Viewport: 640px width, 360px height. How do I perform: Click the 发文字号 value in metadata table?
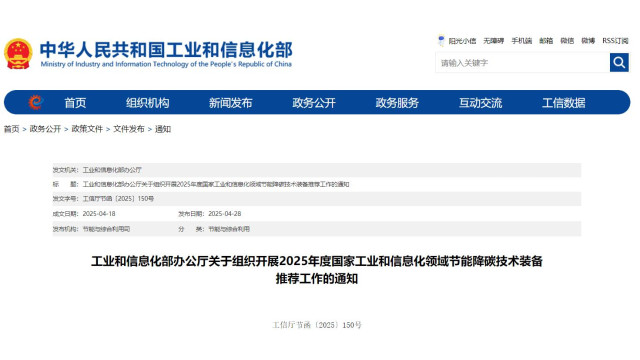(118, 199)
